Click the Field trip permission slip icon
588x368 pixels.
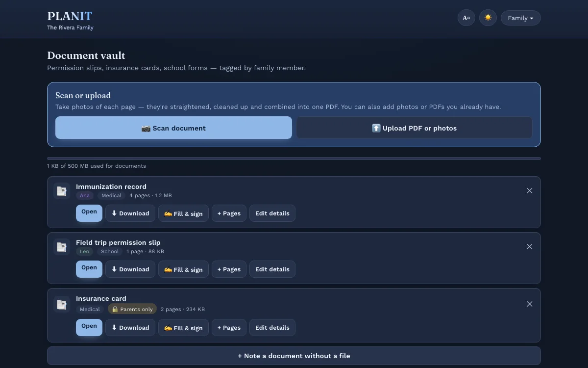point(61,247)
